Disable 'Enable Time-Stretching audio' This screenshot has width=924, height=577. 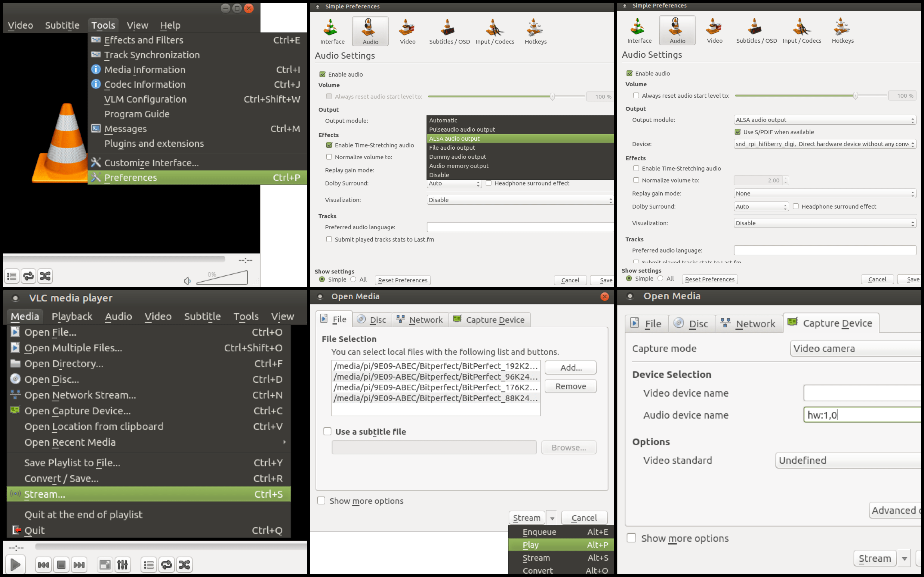click(x=329, y=145)
